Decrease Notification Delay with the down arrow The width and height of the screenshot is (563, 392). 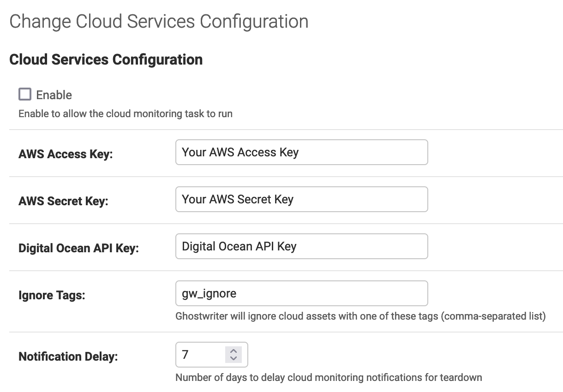coord(234,358)
